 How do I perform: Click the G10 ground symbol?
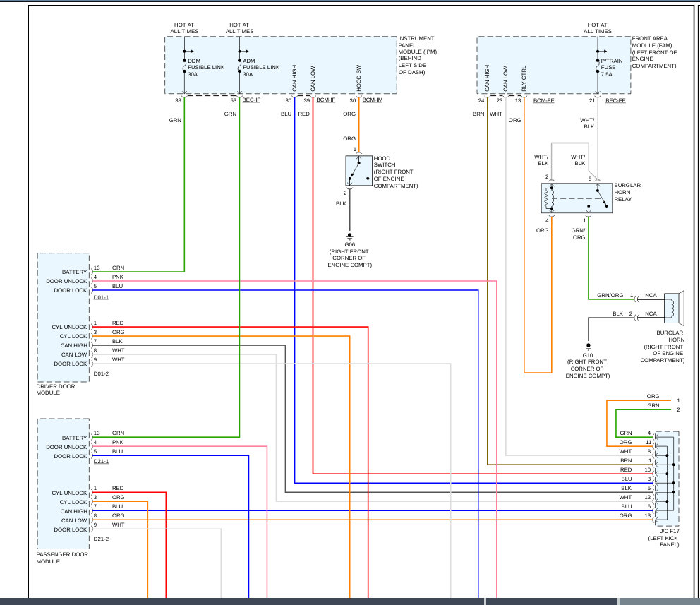click(588, 347)
